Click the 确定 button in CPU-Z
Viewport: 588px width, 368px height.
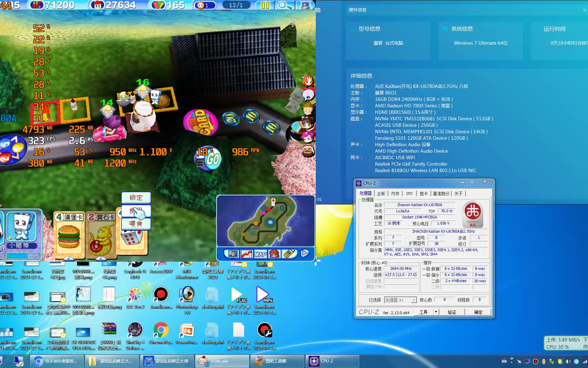tap(478, 312)
